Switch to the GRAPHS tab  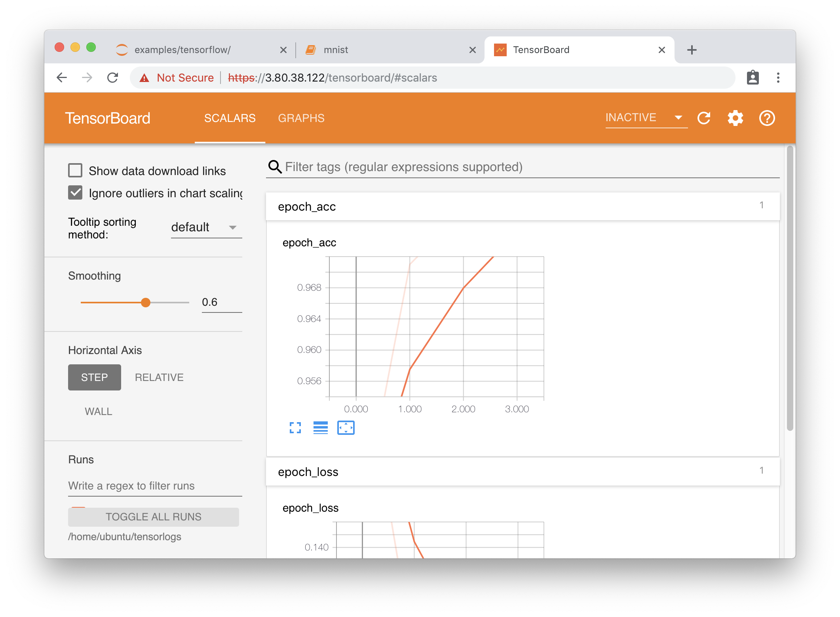pyautogui.click(x=301, y=118)
